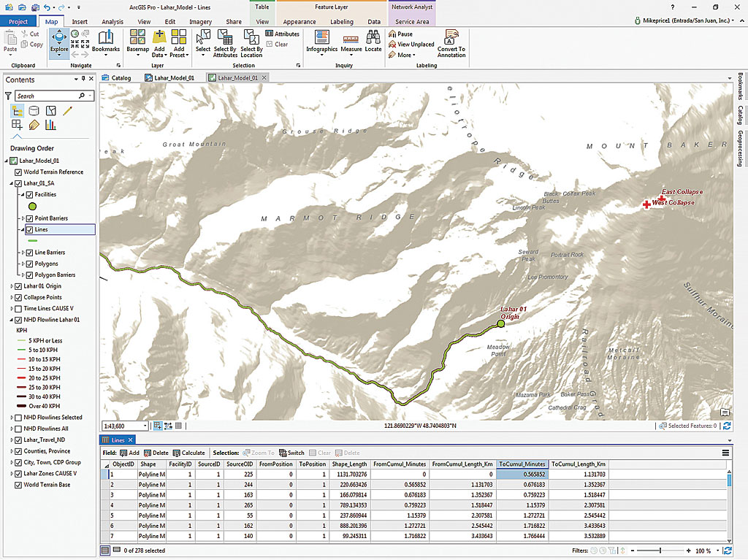The height and width of the screenshot is (560, 748).
Task: Toggle Lahar_01_SA layer checkbox
Action: 18,184
